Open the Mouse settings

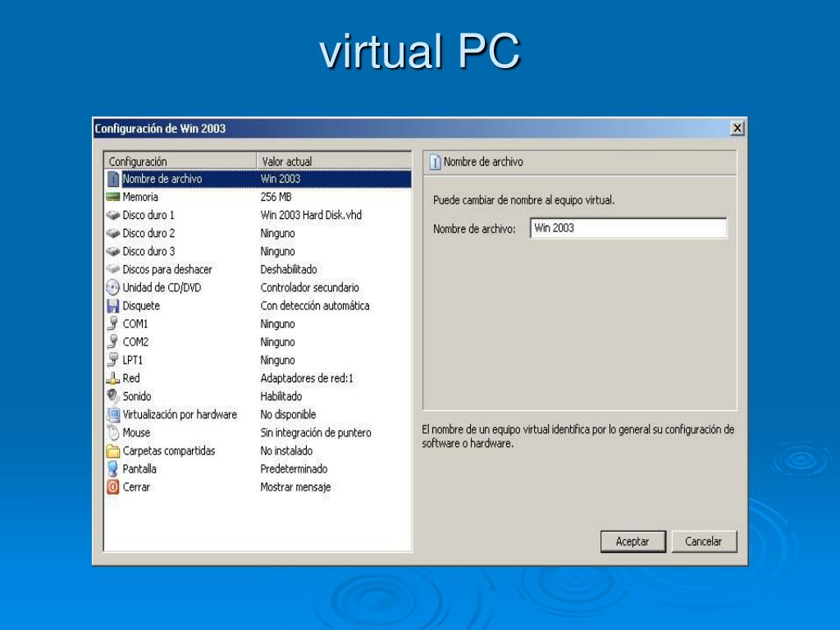click(x=258, y=432)
